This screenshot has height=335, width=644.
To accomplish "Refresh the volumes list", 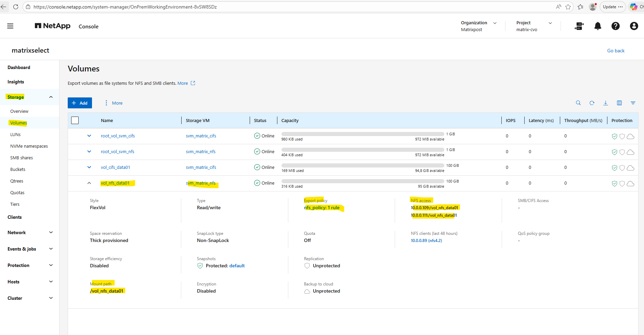I will [592, 103].
